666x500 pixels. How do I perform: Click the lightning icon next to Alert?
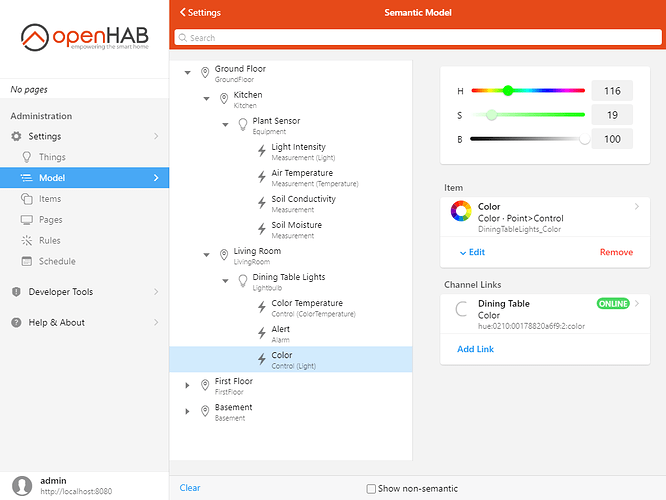262,333
